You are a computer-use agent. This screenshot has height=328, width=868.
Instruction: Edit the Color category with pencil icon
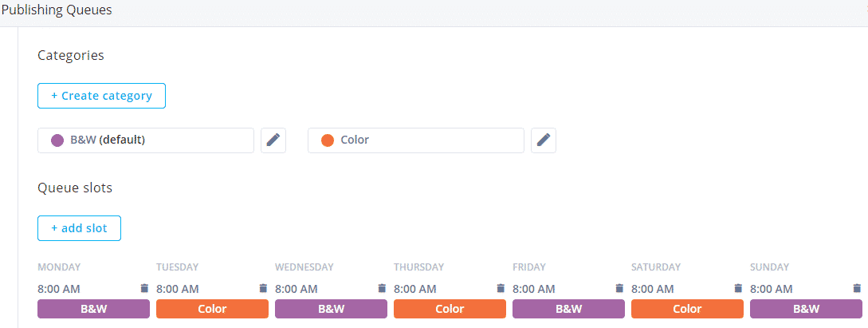click(544, 140)
